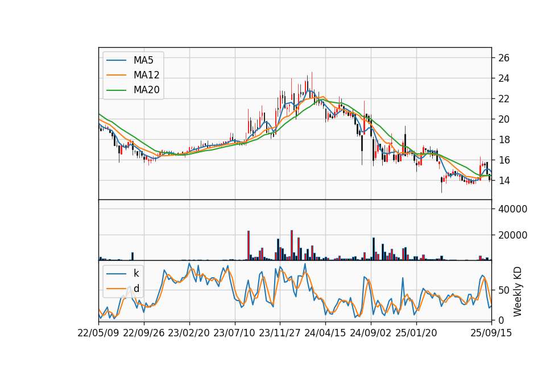Click the MA12 legend label

click(146, 75)
